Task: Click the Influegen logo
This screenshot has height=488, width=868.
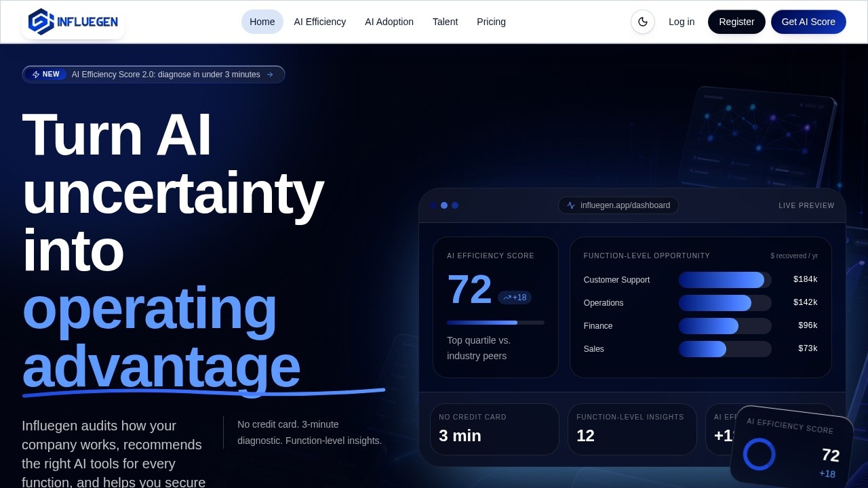Action: 73,22
